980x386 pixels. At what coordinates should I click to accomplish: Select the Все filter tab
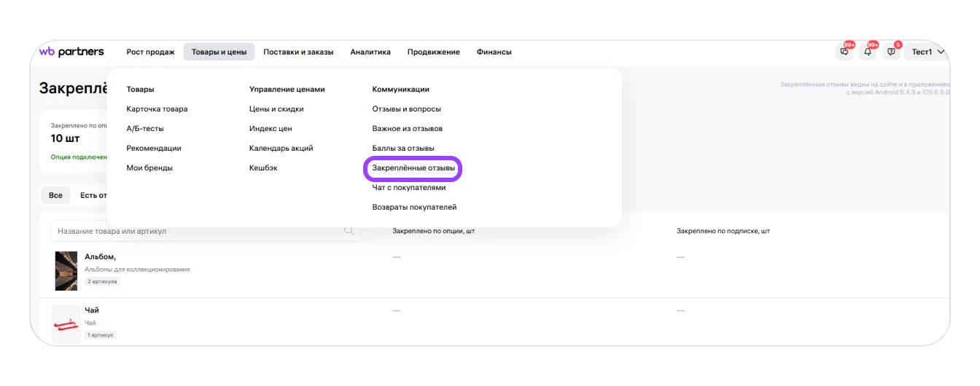pos(55,195)
